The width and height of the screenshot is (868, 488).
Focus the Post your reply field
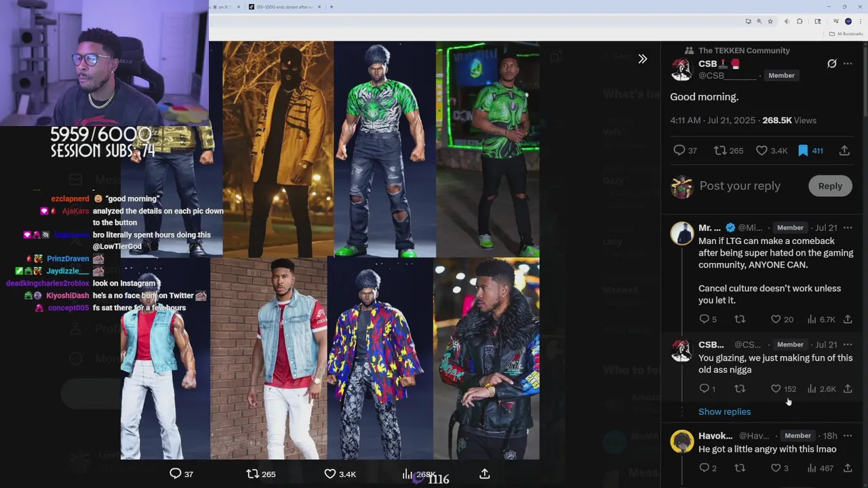pyautogui.click(x=740, y=186)
